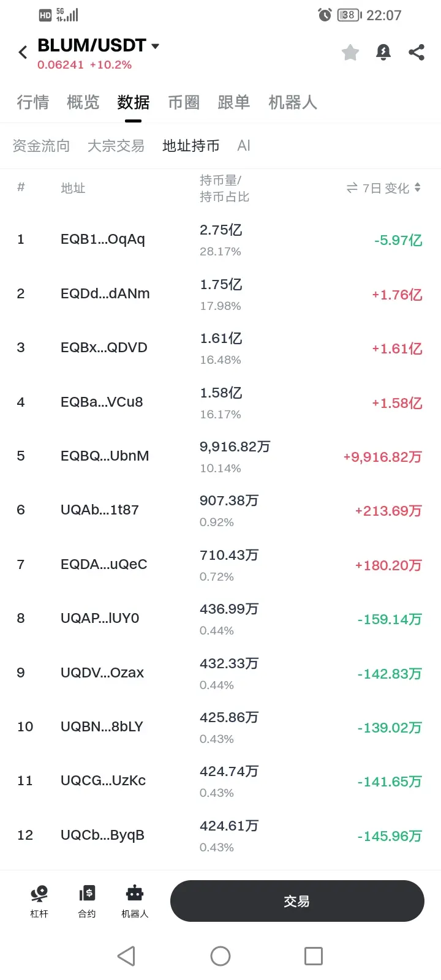This screenshot has height=980, width=441.
Task: Open the 杠杆 leverage icon
Action: (x=39, y=901)
